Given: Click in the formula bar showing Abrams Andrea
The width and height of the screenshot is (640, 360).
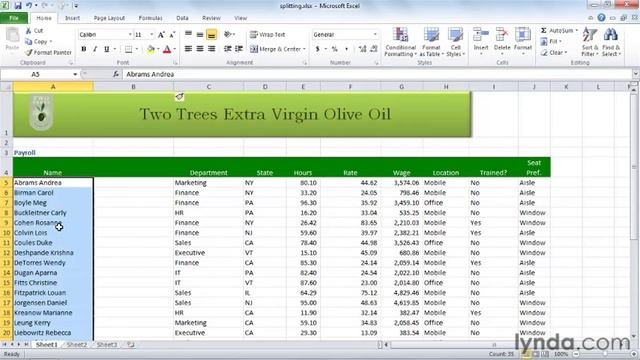Looking at the screenshot, I should (x=378, y=74).
